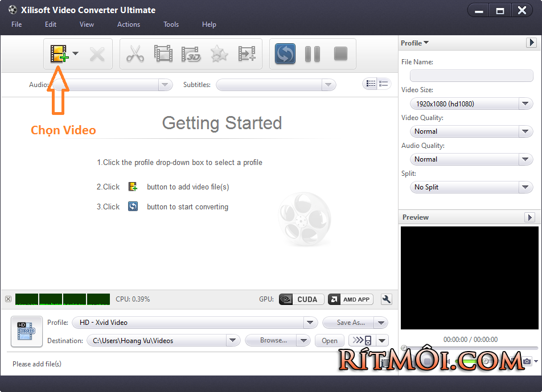Open the Help menu
The image size is (542, 392).
209,24
